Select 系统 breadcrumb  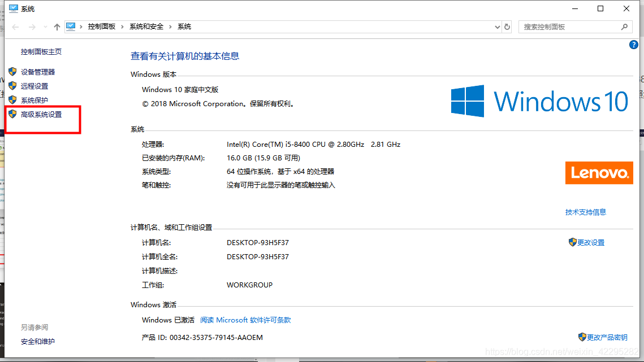(x=184, y=27)
